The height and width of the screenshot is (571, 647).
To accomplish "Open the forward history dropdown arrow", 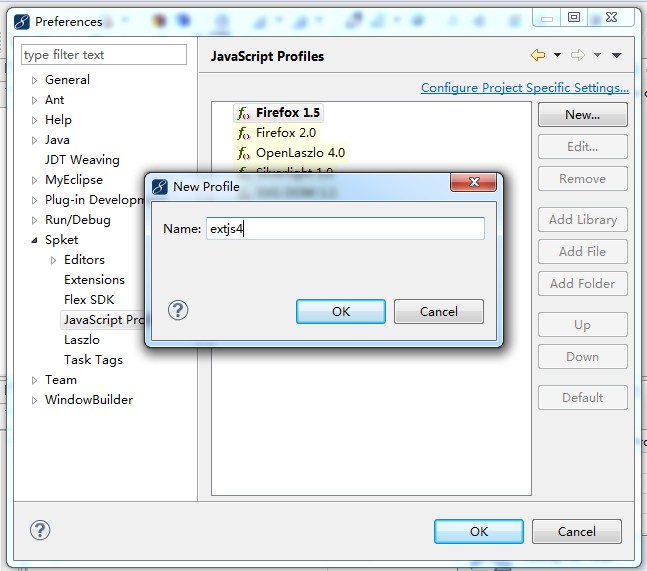I will point(597,55).
